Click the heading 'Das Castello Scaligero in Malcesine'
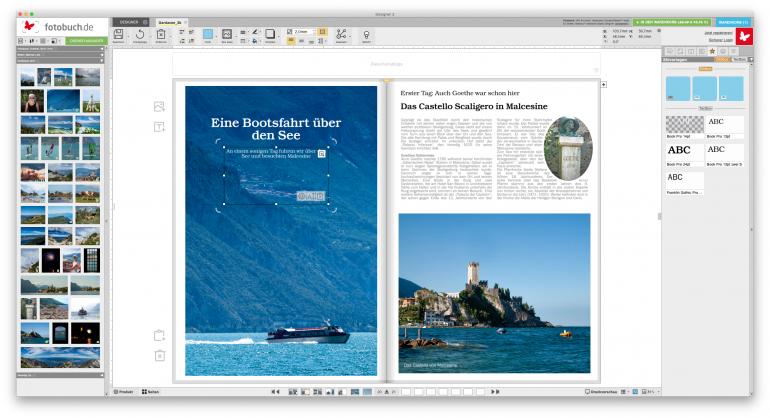 click(x=473, y=106)
